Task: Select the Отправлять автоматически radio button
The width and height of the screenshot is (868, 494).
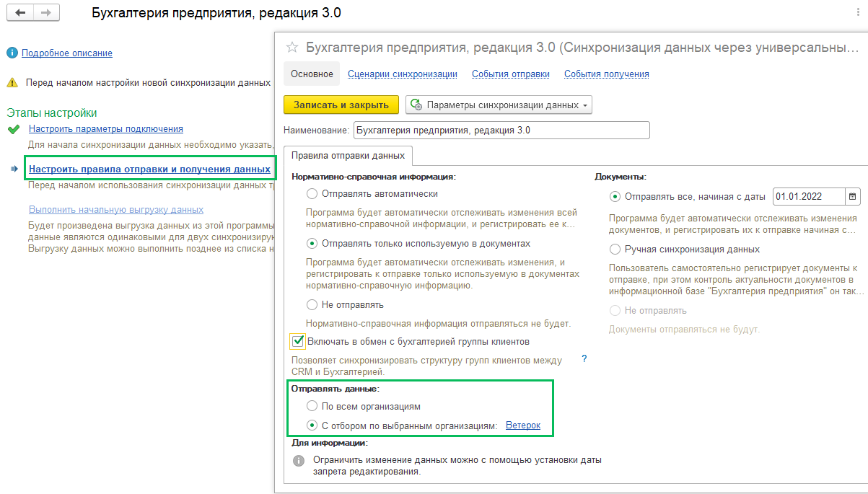Action: [312, 193]
